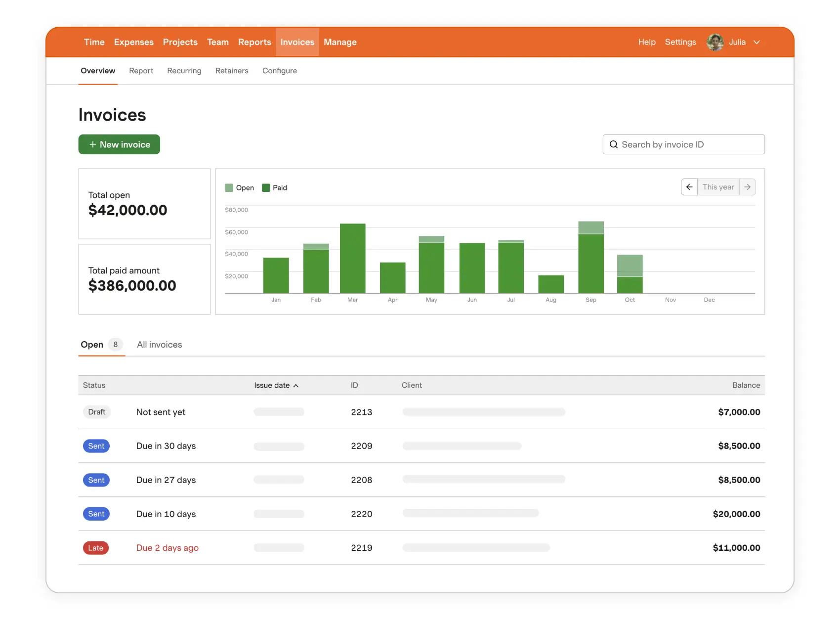Click the Draft status badge
This screenshot has width=840, height=622.
(x=97, y=412)
